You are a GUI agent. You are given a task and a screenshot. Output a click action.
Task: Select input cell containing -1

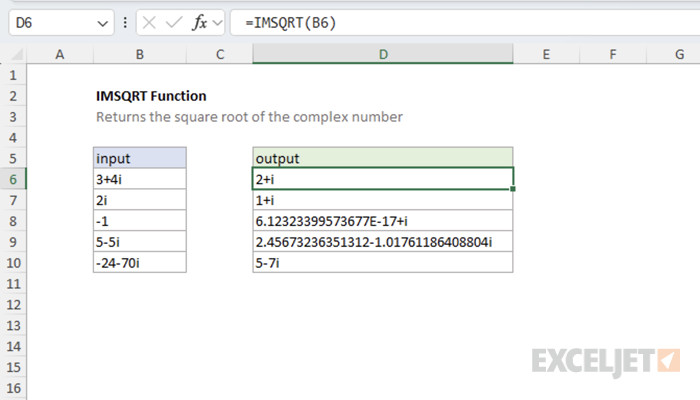coord(140,221)
